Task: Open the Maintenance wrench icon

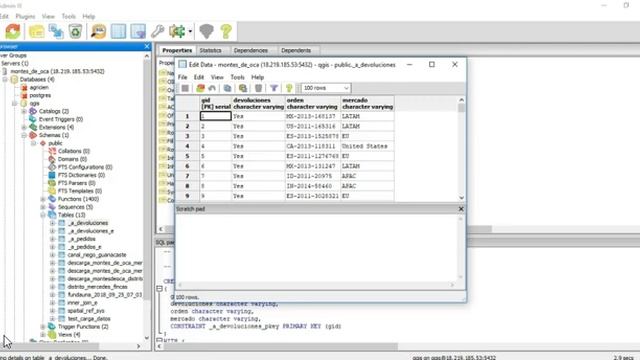Action: pos(158,31)
